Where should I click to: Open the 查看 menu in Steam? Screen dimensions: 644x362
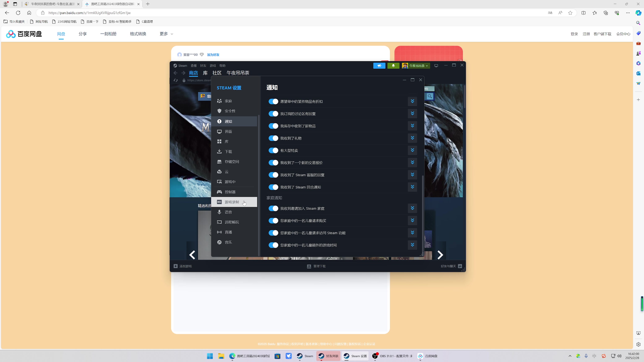pos(193,65)
